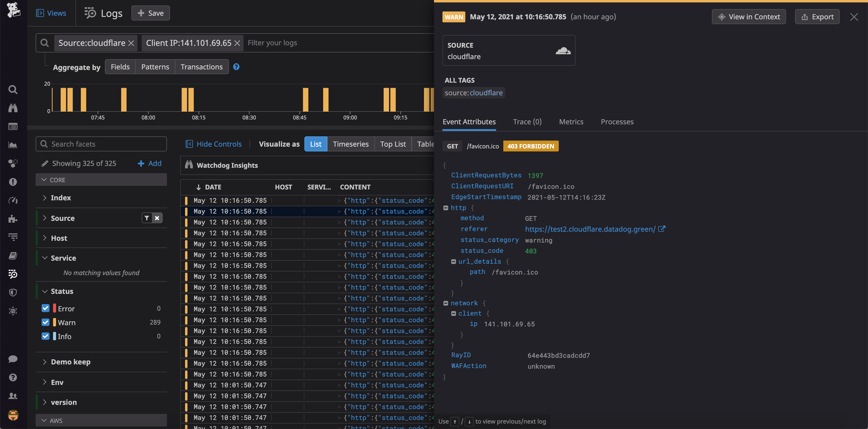
Task: Switch visualization to Timeseries
Action: point(351,144)
